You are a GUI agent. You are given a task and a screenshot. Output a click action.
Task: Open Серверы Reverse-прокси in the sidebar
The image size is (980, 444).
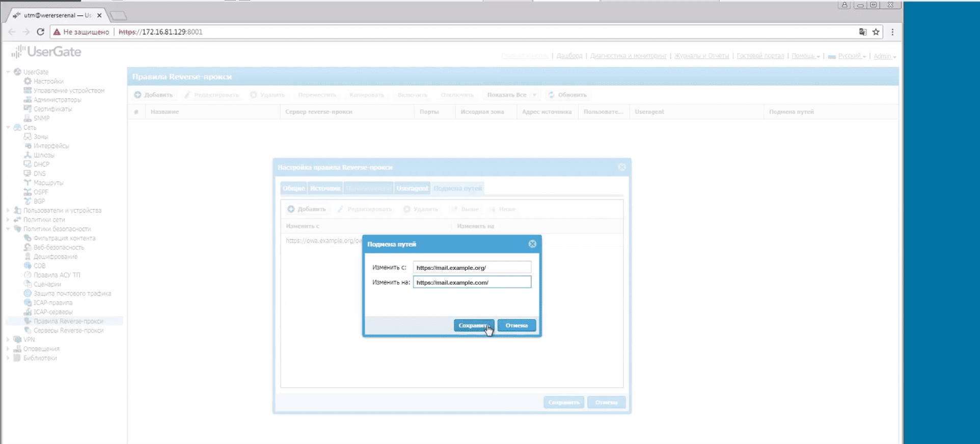click(68, 330)
